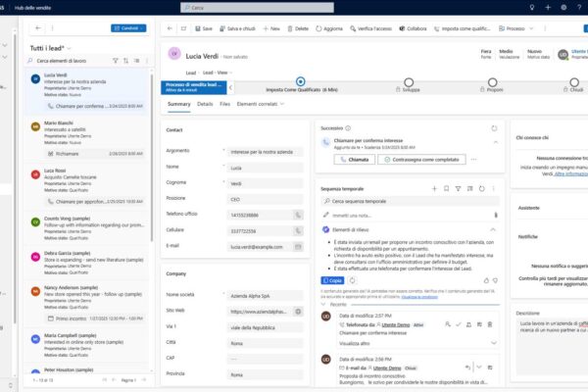The height and width of the screenshot is (392, 588).
Task: Click Cerca sequenza temporale search field
Action: tap(411, 201)
